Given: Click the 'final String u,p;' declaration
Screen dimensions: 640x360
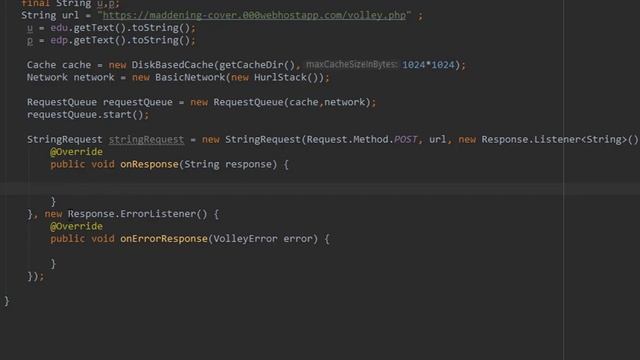Looking at the screenshot, I should click(70, 4).
